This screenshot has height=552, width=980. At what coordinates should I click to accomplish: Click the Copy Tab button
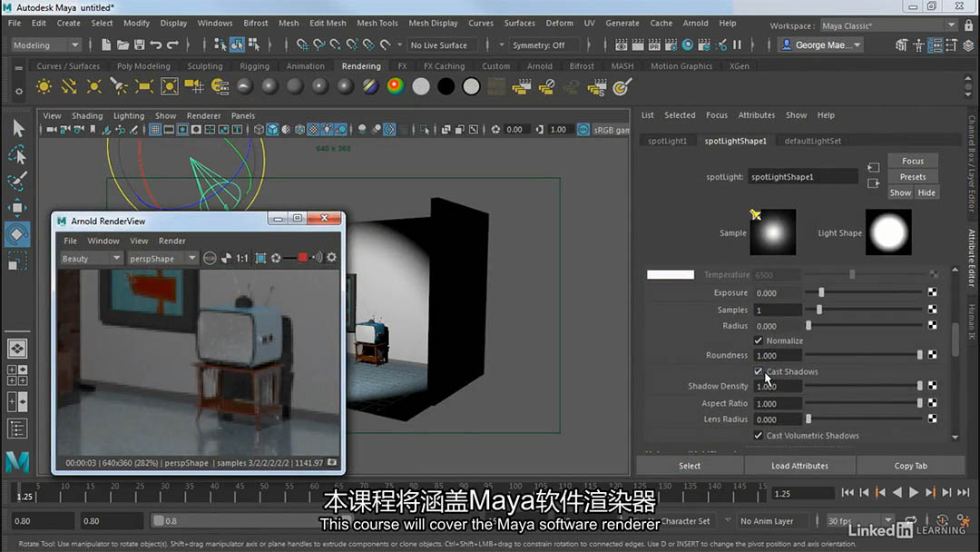pos(910,466)
